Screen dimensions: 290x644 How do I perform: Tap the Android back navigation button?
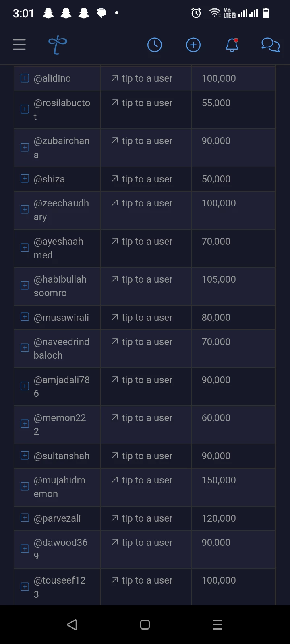(x=72, y=625)
